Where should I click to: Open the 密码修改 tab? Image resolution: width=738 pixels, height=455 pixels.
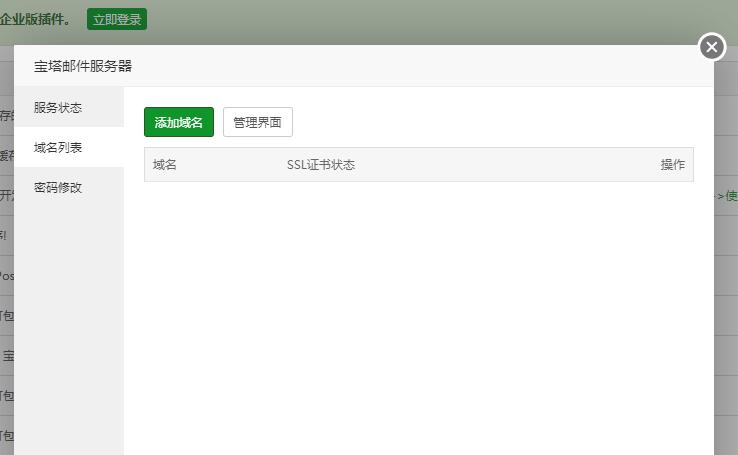pyautogui.click(x=69, y=188)
